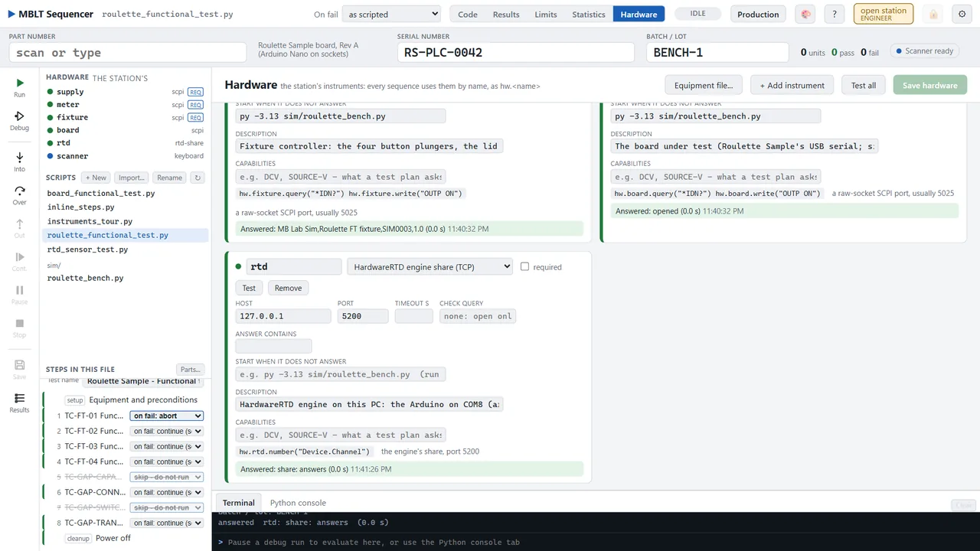Open the rtd instrument type dropdown

pyautogui.click(x=430, y=266)
